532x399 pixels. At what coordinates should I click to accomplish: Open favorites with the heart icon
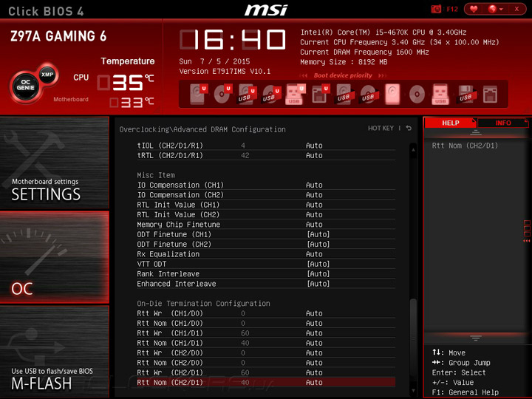click(474, 9)
